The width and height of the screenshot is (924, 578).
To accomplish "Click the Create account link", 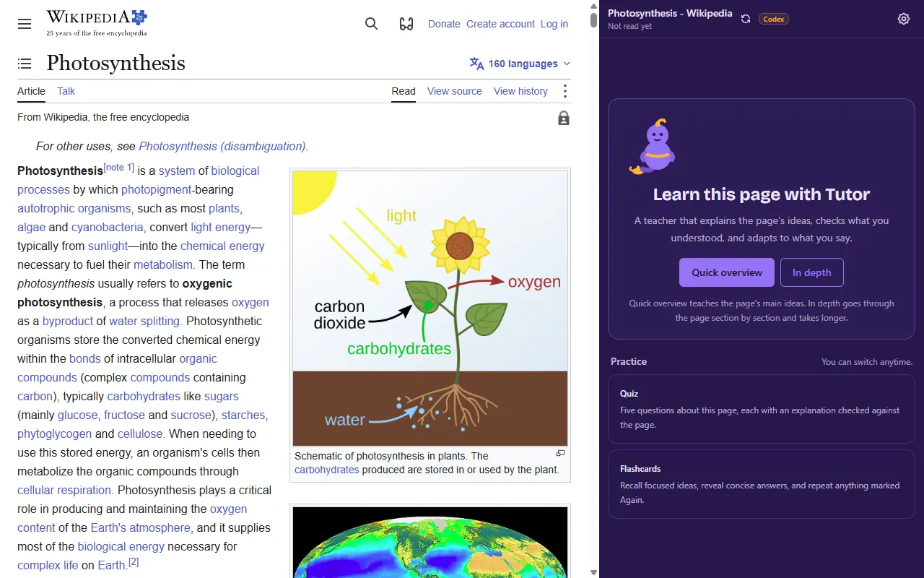I will pos(500,24).
